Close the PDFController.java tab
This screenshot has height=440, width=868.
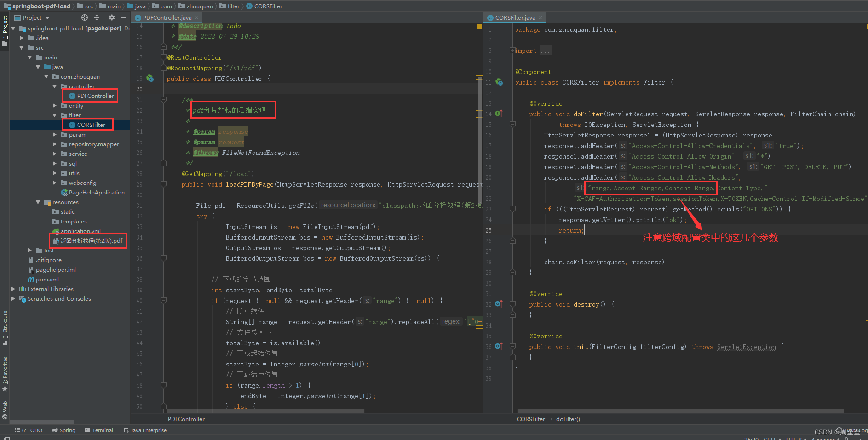click(196, 17)
